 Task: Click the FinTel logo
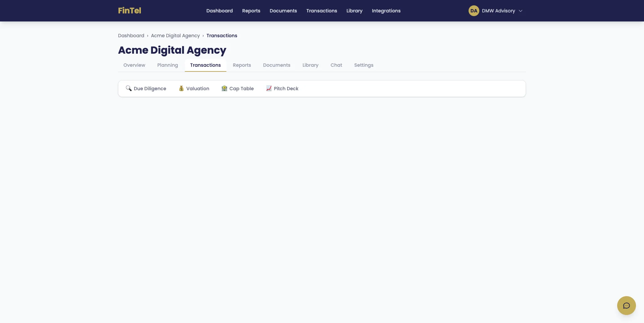[x=129, y=11]
